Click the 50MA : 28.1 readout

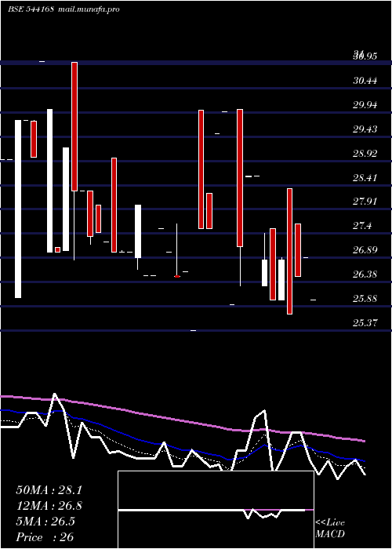[x=49, y=490]
